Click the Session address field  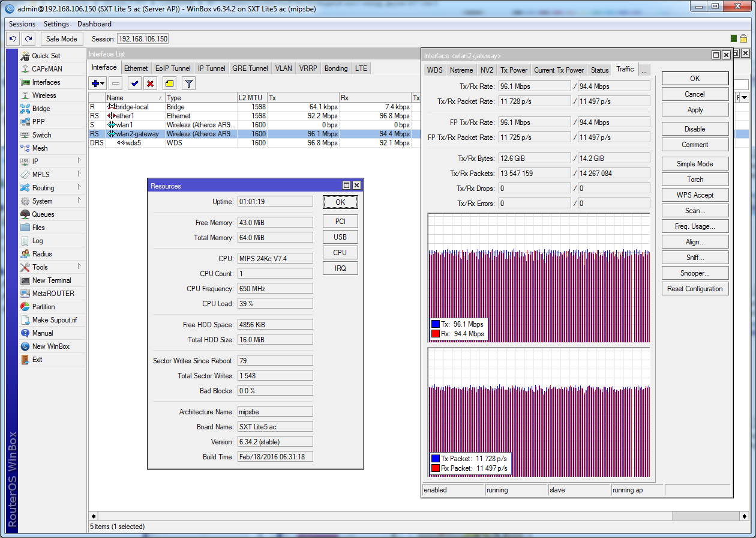(143, 38)
